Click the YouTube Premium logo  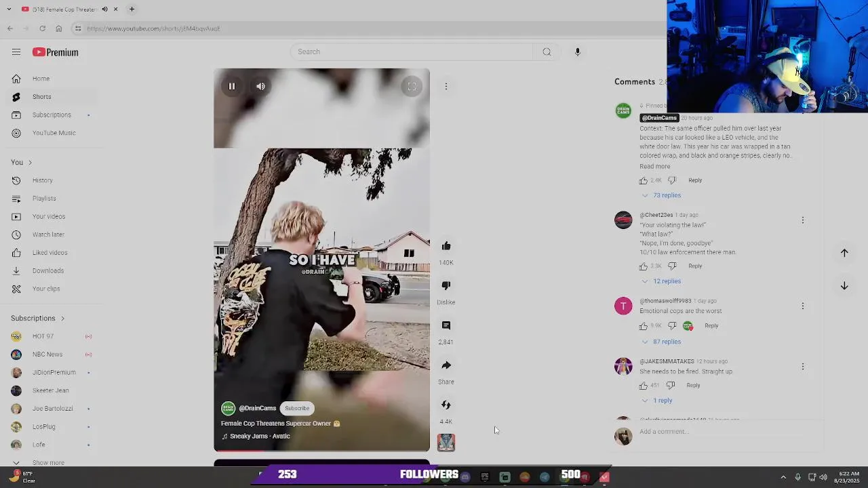pyautogui.click(x=56, y=52)
